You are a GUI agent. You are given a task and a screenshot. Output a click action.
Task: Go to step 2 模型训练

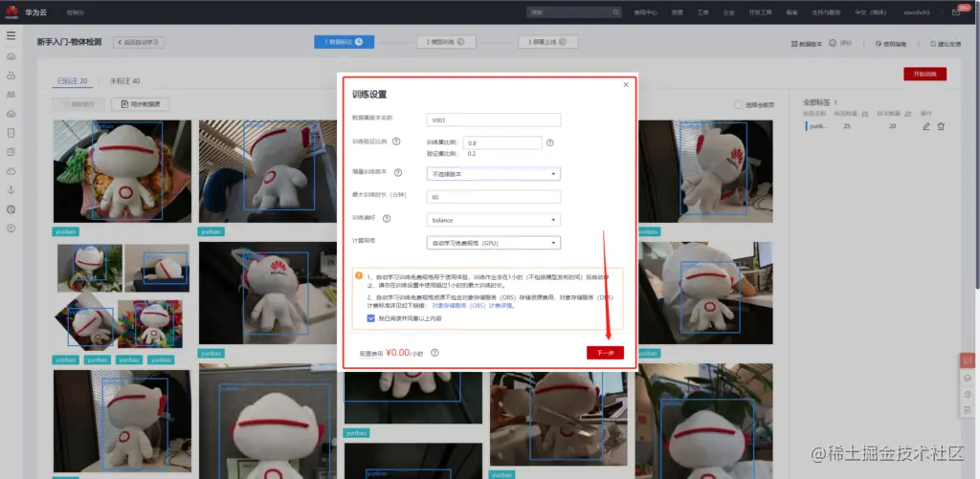(446, 42)
